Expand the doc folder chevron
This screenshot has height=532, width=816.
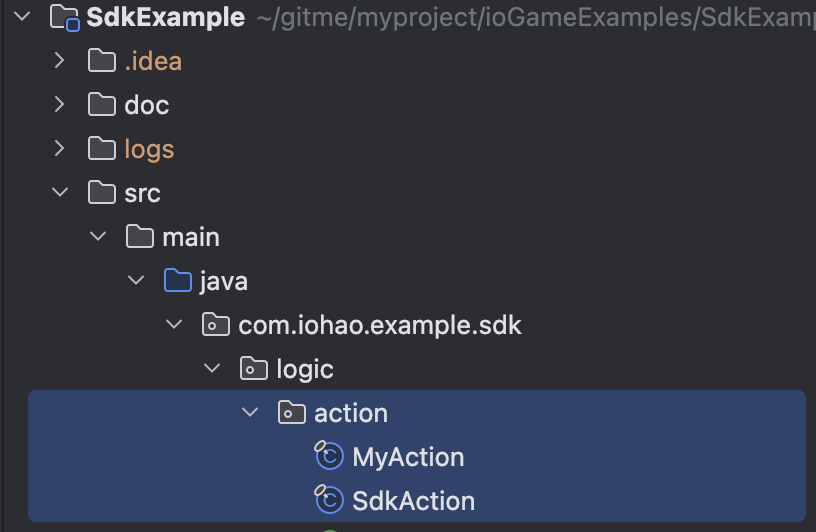click(x=59, y=105)
